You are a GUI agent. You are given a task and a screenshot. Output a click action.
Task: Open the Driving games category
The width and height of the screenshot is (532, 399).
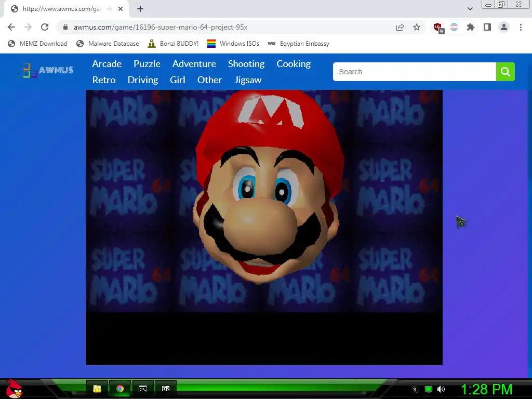[143, 80]
